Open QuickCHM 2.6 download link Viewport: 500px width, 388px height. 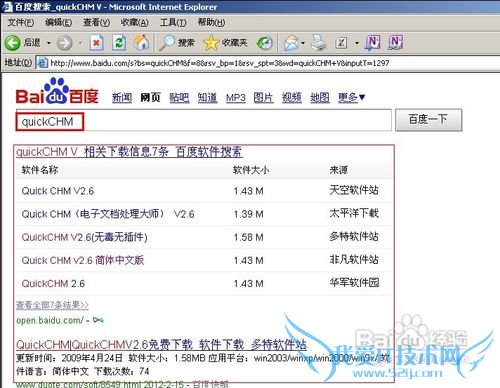point(53,283)
